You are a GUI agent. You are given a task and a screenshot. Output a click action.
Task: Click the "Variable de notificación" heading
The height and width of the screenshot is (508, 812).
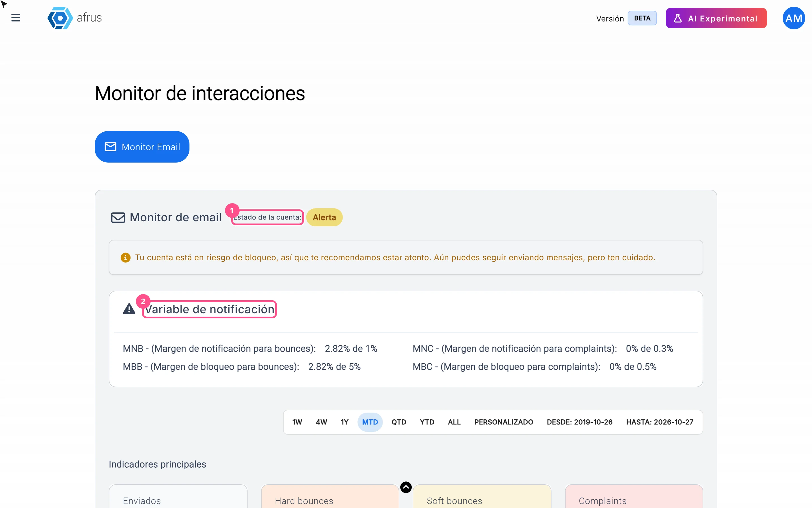click(x=209, y=309)
